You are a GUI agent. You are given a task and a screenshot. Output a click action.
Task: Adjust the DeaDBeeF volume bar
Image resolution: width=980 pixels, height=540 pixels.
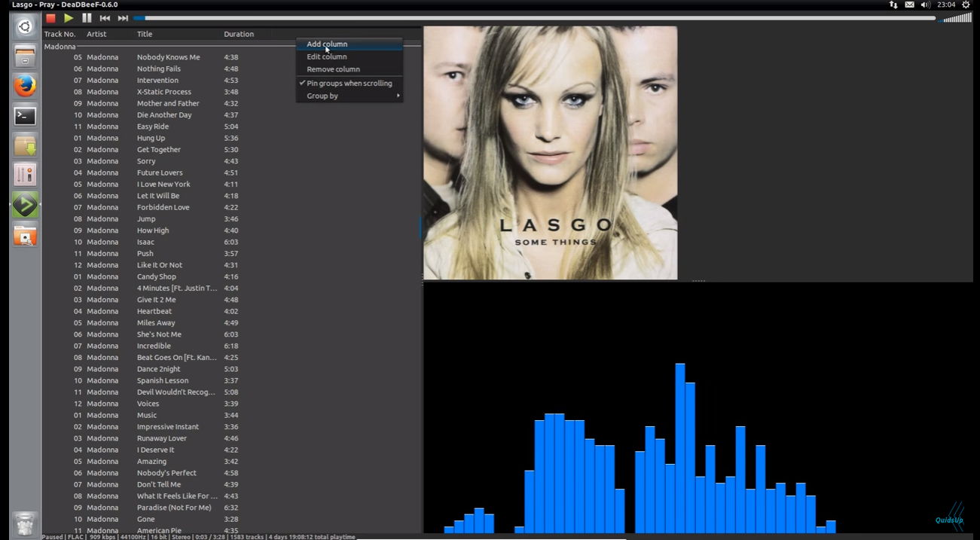pyautogui.click(x=957, y=18)
